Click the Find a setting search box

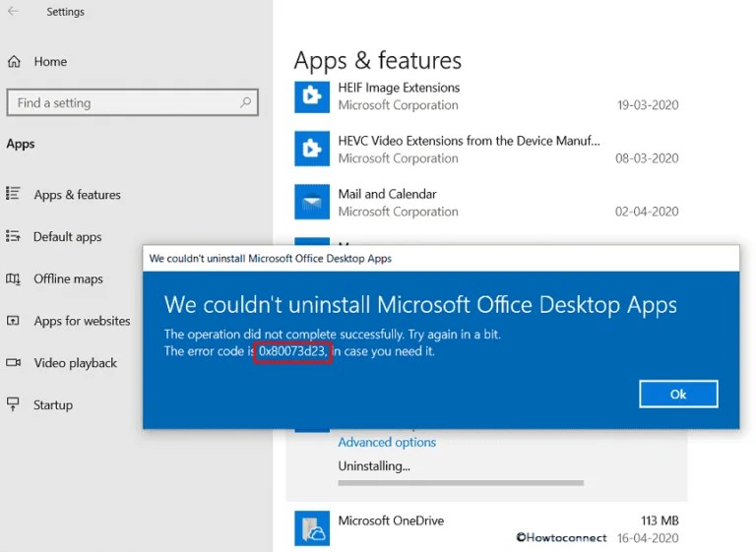coord(133,102)
